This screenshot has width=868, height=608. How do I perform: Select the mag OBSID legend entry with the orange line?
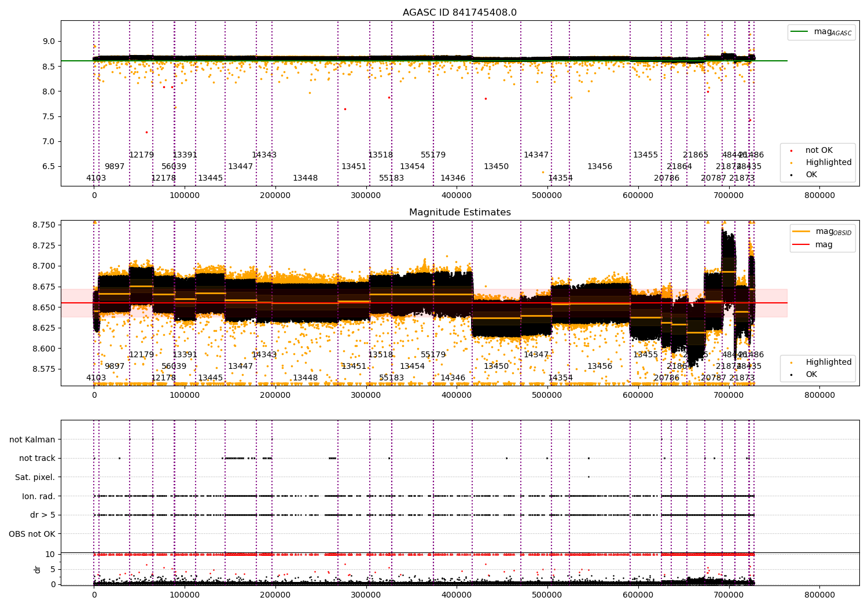point(822,232)
